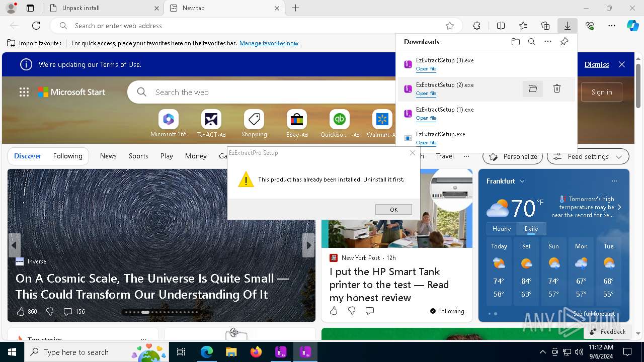Open the Microsoft 365 shortcut
Screen dimensions: 644x362
coord(169,124)
